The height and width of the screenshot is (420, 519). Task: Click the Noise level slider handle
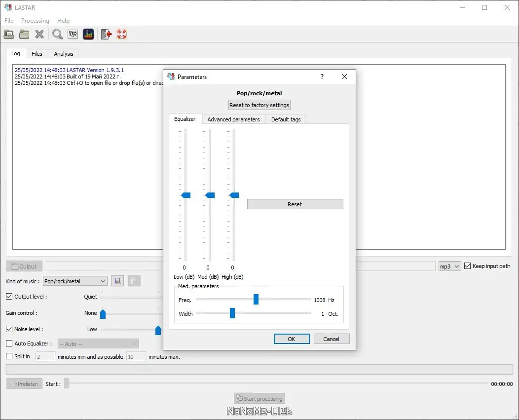pyautogui.click(x=158, y=329)
